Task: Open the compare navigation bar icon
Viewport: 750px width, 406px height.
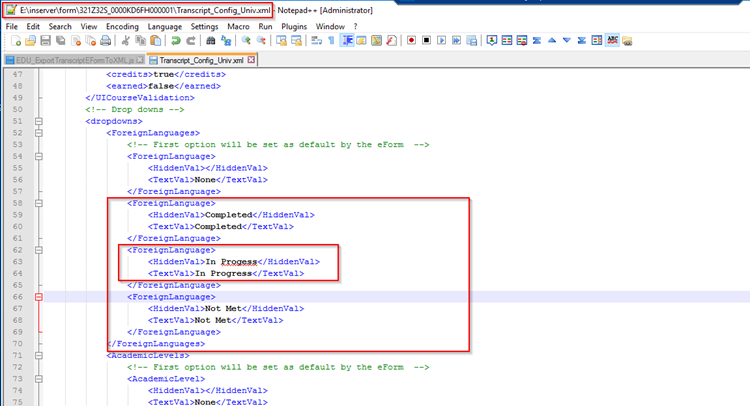Action: coord(597,41)
